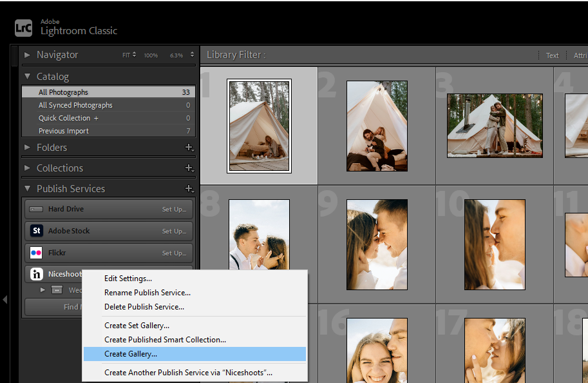Expand the Navigator panel
Image resolution: width=588 pixels, height=383 pixels.
point(27,55)
